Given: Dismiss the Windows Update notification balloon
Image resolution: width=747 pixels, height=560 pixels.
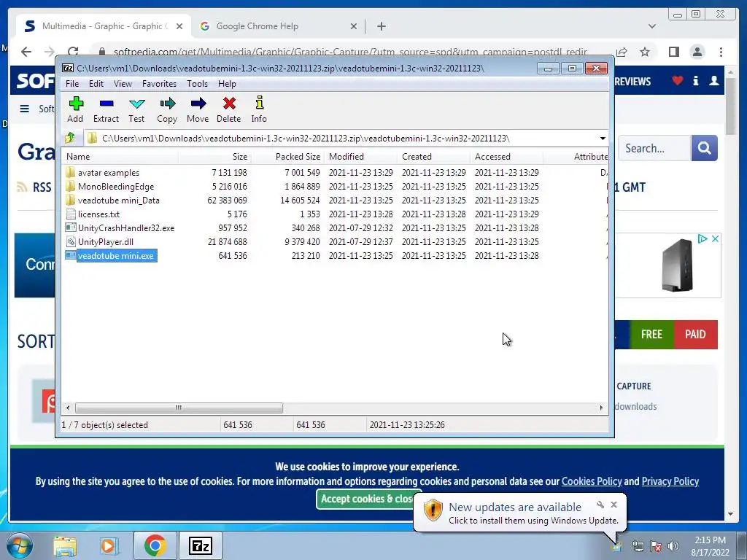Looking at the screenshot, I should [x=614, y=505].
